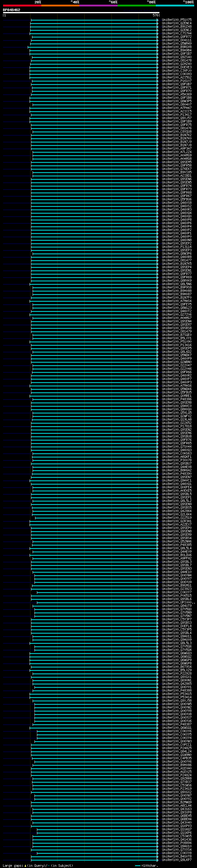Open hit UniRef100_A8QKF1
This screenshot has width=197, height=868.
pyautogui.click(x=177, y=457)
